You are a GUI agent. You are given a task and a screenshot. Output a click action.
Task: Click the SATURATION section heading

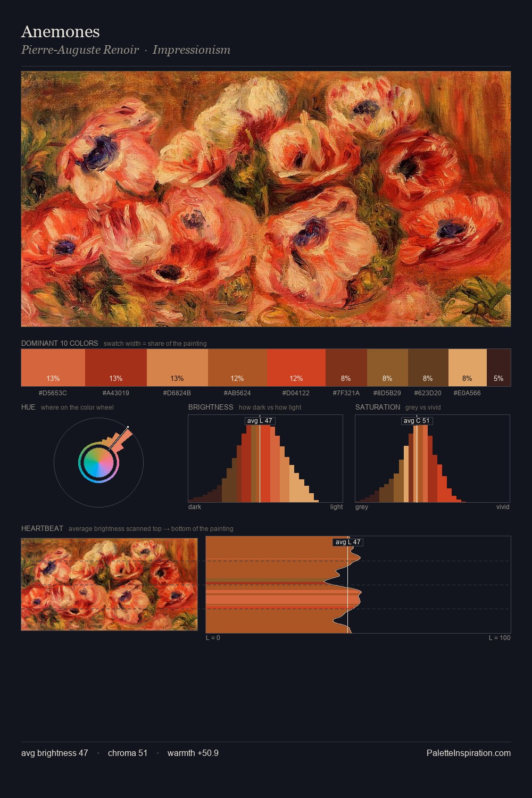[378, 407]
